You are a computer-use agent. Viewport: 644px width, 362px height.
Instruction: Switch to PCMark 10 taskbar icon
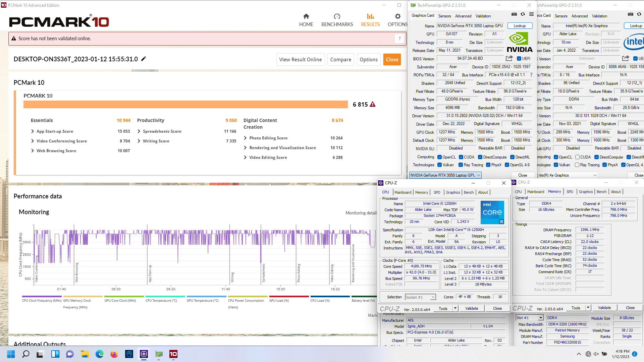173,354
